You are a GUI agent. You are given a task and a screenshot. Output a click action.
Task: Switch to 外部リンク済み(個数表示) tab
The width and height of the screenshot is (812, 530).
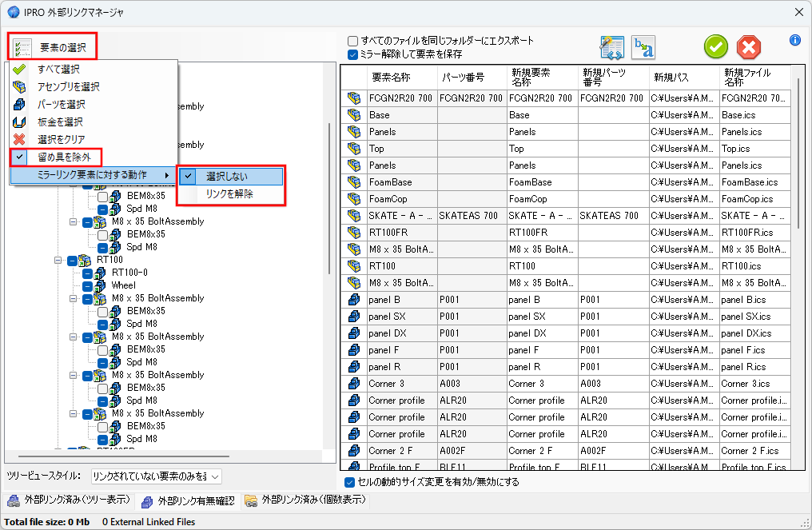(x=305, y=500)
